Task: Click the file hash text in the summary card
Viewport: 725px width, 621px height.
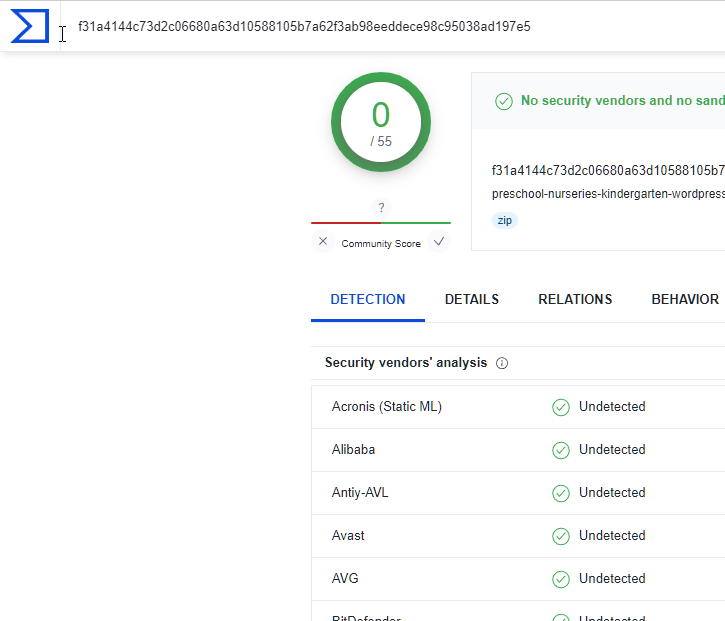Action: click(608, 170)
